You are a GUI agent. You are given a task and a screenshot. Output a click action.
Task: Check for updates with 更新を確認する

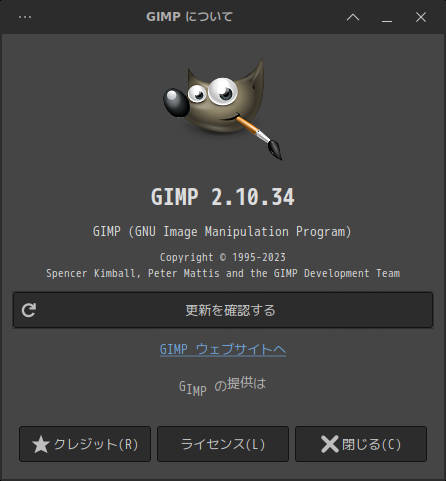[x=223, y=310]
